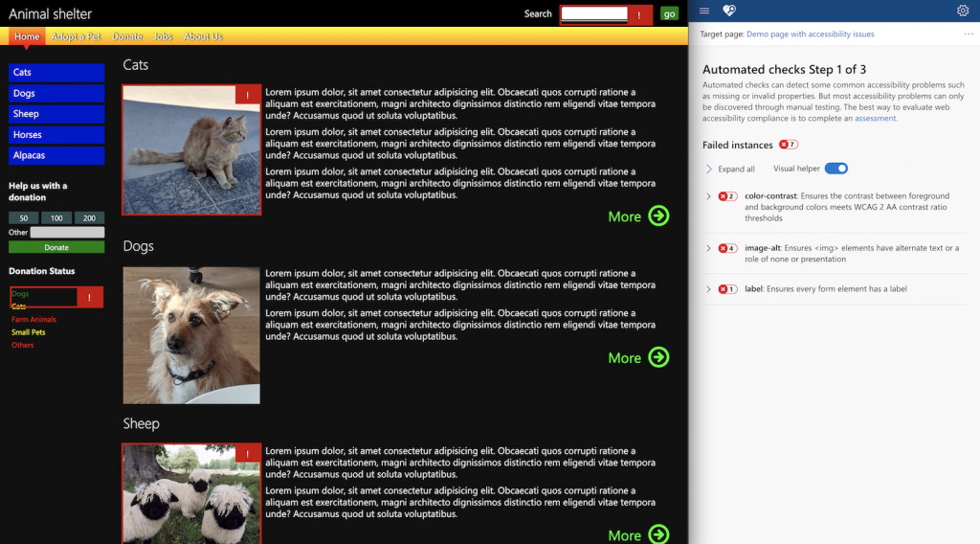Click the label rule failure count badge
980x544 pixels.
727,289
